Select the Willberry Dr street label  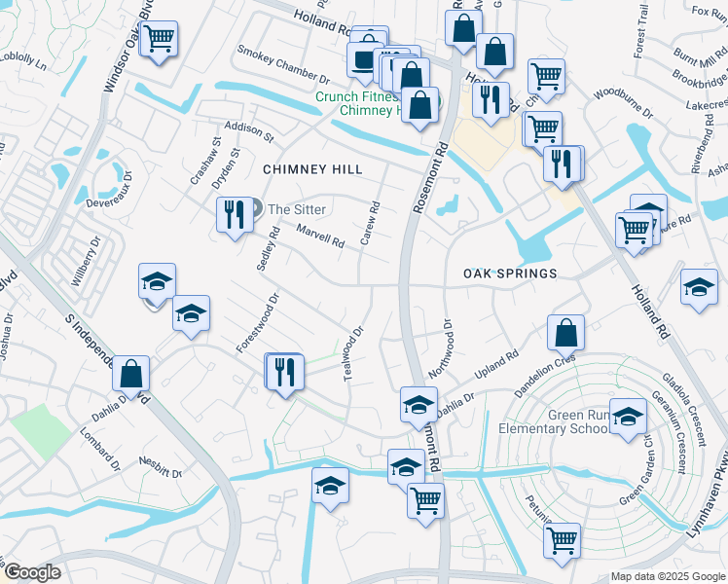86,262
